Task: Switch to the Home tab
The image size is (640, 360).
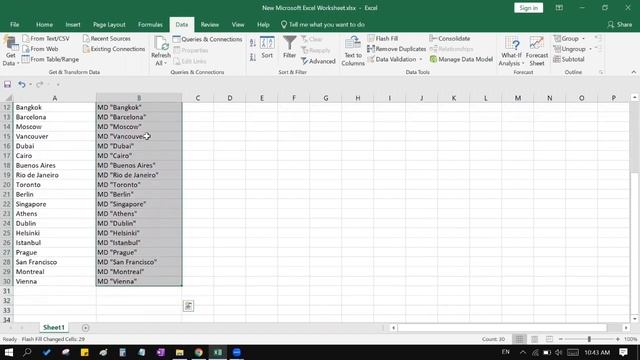Action: pos(44,24)
